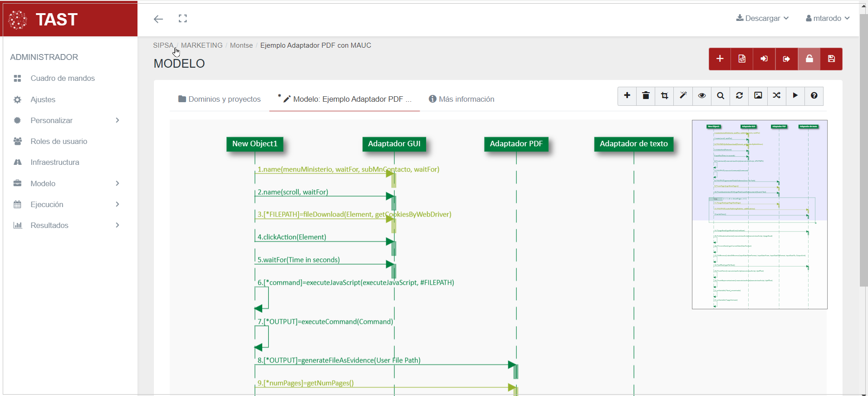Click the magnifier search icon

[x=721, y=96]
